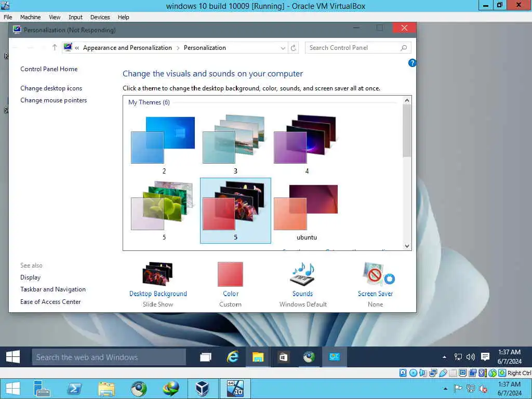Click Change desktop icons link
The width and height of the screenshot is (532, 399).
[51, 88]
